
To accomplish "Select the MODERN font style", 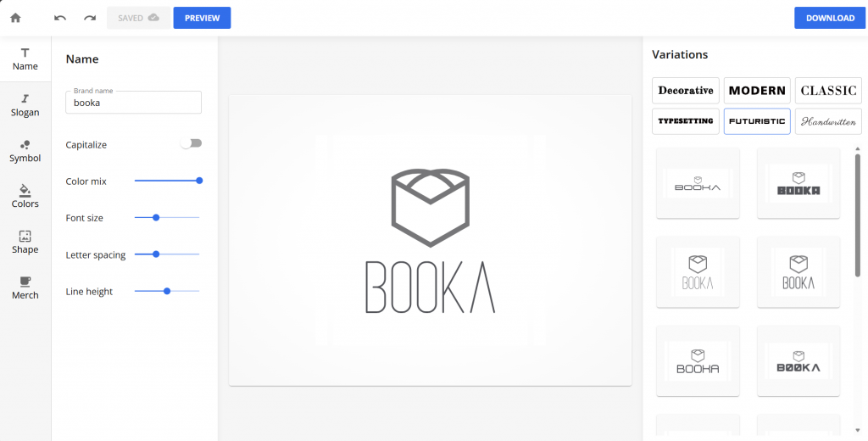I will (757, 90).
